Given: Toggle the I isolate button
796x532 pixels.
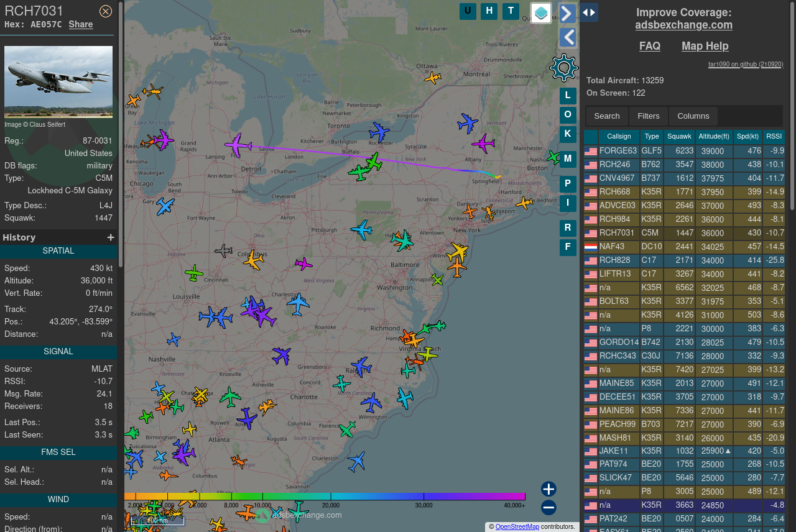Looking at the screenshot, I should point(568,203).
